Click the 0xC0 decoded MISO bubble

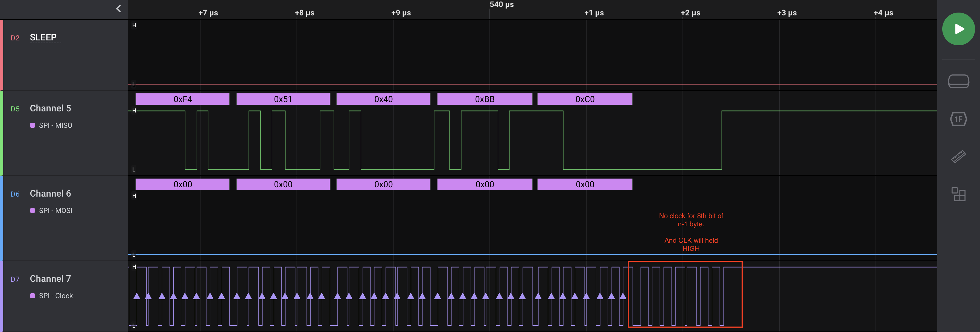[584, 99]
